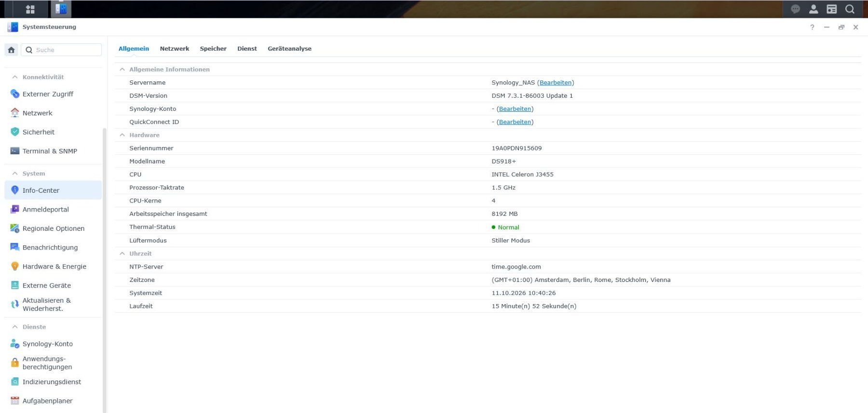The image size is (868, 413).
Task: Click the time.google.com NTP value
Action: pos(516,266)
